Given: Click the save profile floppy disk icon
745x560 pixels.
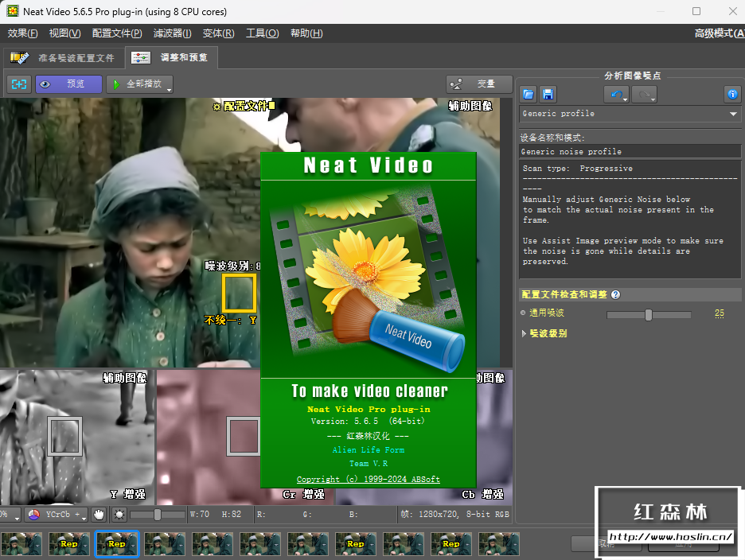Looking at the screenshot, I should point(548,95).
